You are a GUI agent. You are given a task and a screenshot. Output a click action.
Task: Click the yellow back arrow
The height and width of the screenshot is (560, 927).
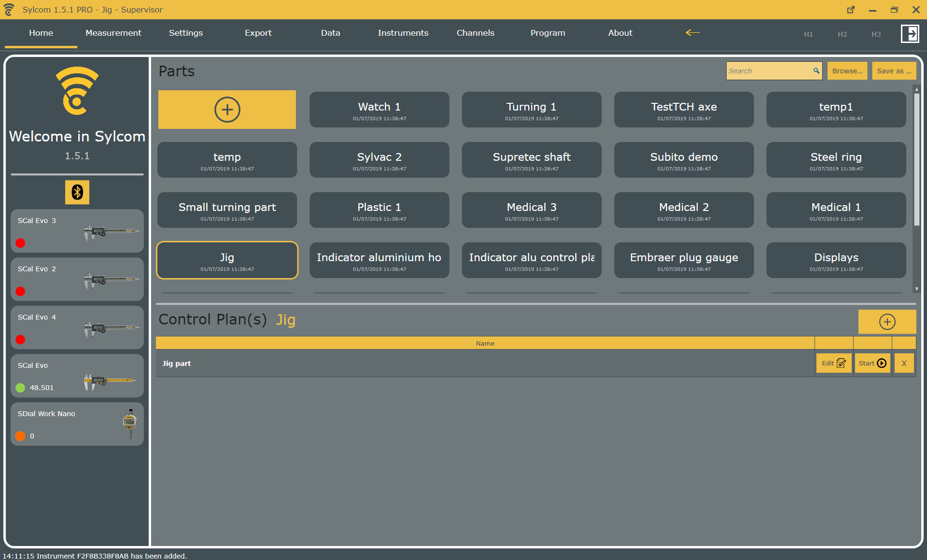click(x=692, y=33)
